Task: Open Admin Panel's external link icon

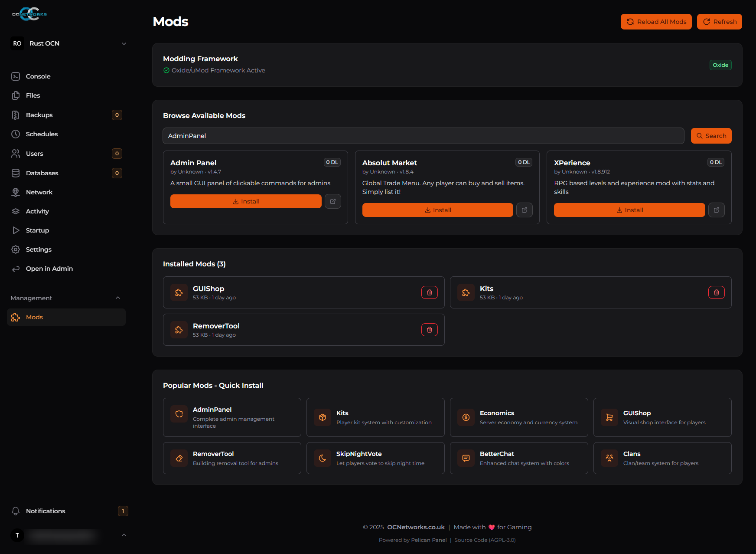Action: pos(332,201)
